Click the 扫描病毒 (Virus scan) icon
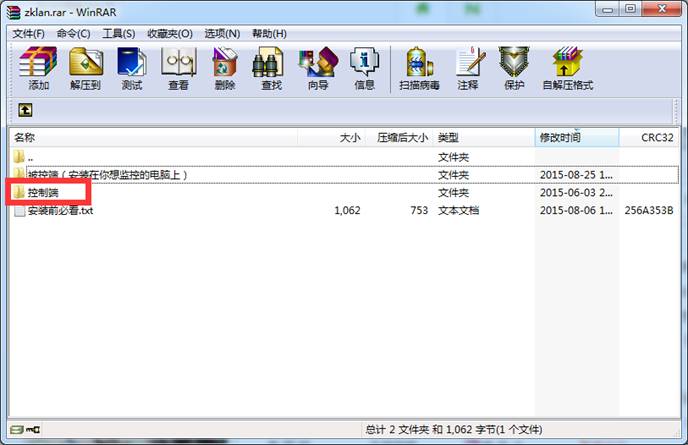 (419, 68)
